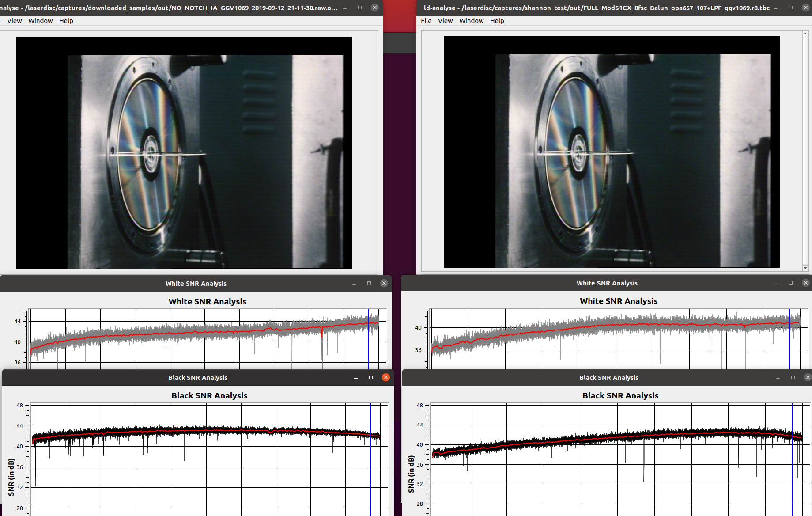Minimize the NO_NOTCH_IA_GGV1069 ld-analyse window
Image resolution: width=812 pixels, height=516 pixels.
point(345,8)
